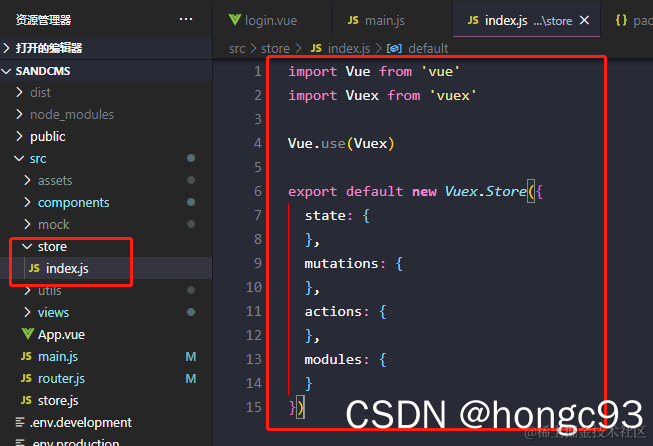Click the default symbol breadcrumb
This screenshot has width=653, height=446.
[x=428, y=49]
